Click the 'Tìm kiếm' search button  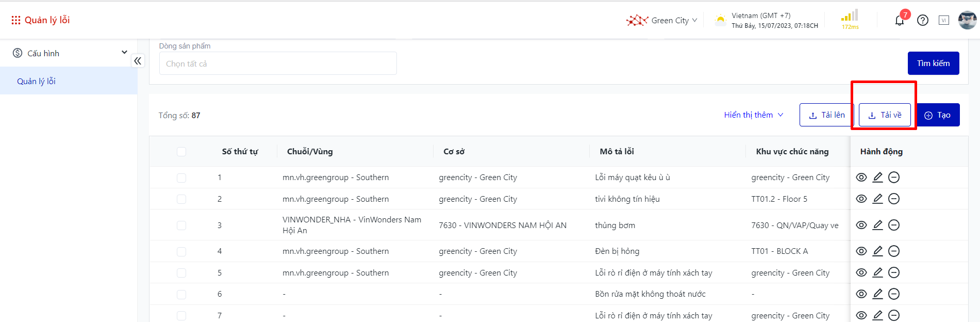coord(933,63)
